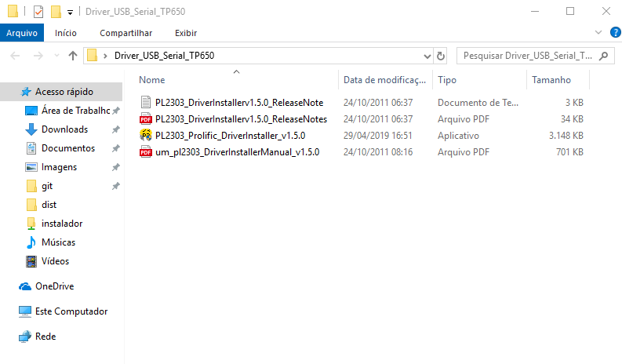Click the New folder quick access icon
The width and height of the screenshot is (622, 364).
coord(56,12)
